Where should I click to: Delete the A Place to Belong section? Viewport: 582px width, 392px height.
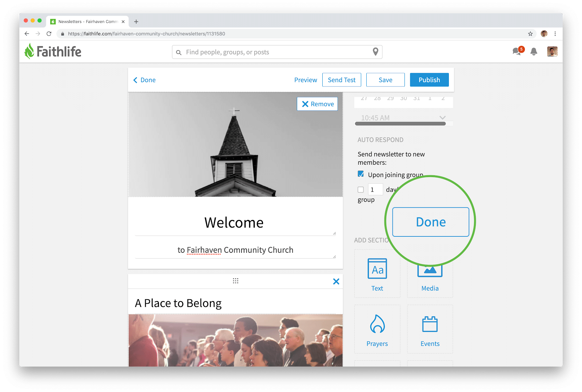tap(336, 281)
